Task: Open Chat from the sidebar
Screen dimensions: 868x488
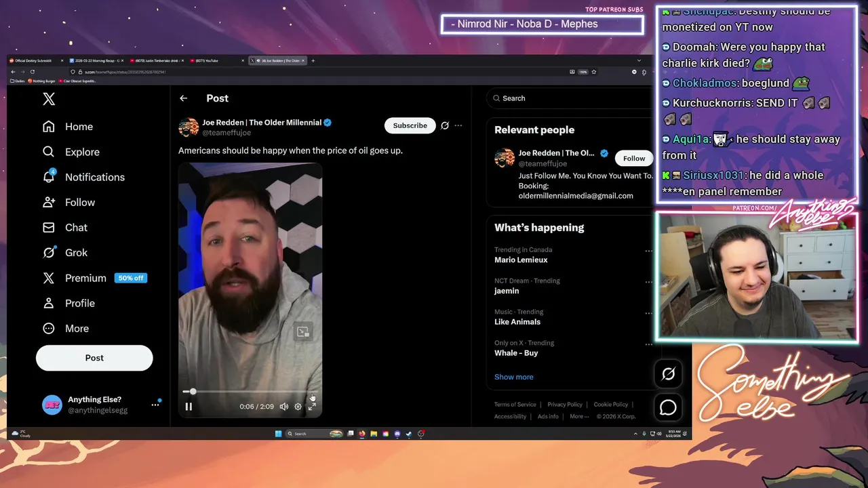Action: (65, 227)
